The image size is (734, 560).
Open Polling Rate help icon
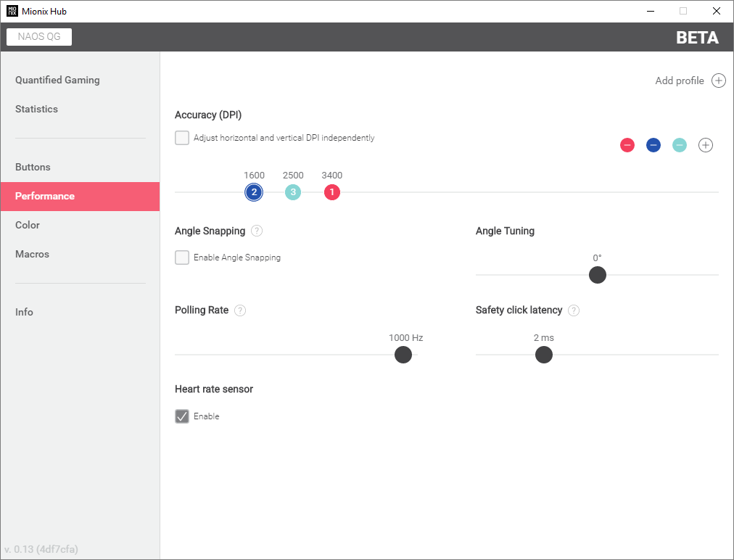pos(240,310)
